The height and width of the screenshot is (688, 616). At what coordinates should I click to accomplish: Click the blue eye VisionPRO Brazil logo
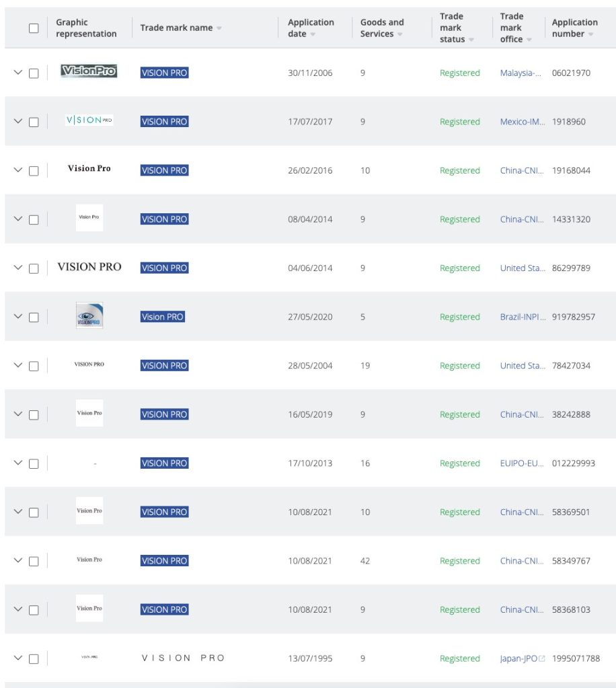click(89, 316)
